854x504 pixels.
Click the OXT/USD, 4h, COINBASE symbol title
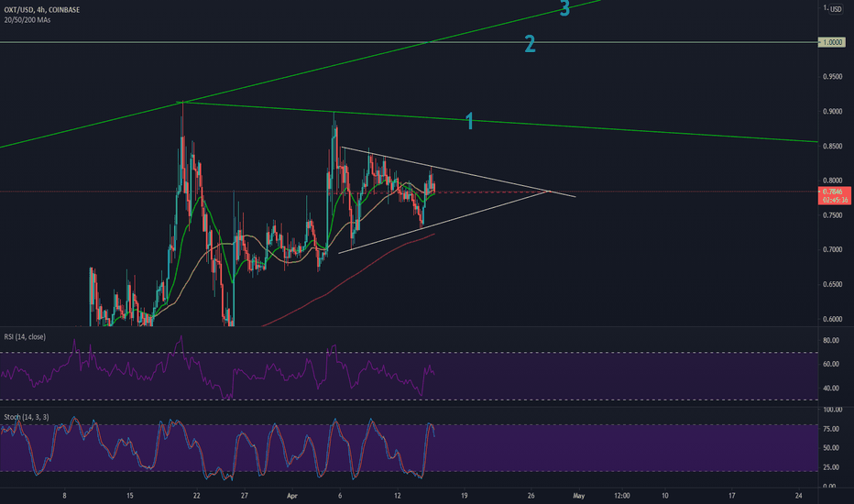click(42, 10)
